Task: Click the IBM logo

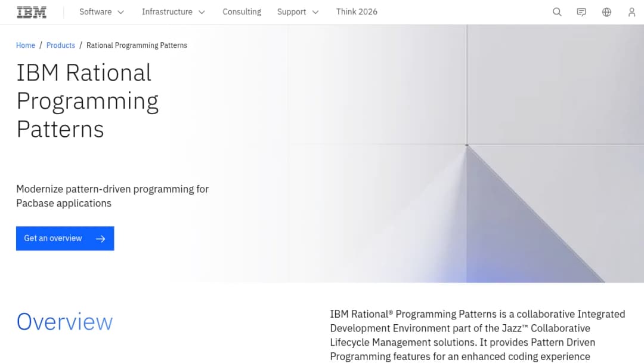Action: (x=32, y=13)
